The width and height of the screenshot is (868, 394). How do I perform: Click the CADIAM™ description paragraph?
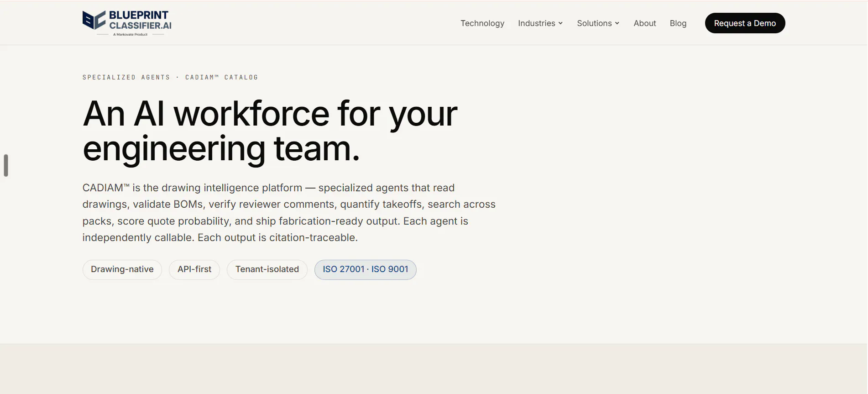pos(289,213)
